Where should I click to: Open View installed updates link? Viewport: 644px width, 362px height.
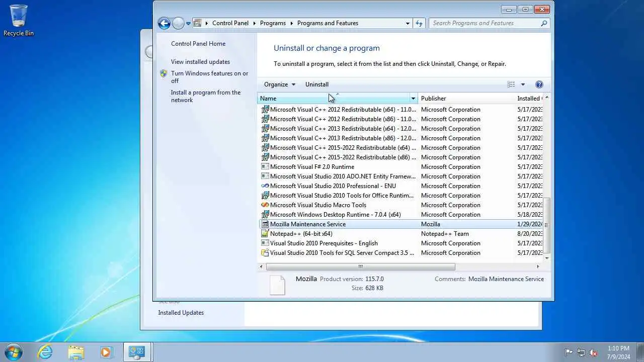[x=200, y=62]
